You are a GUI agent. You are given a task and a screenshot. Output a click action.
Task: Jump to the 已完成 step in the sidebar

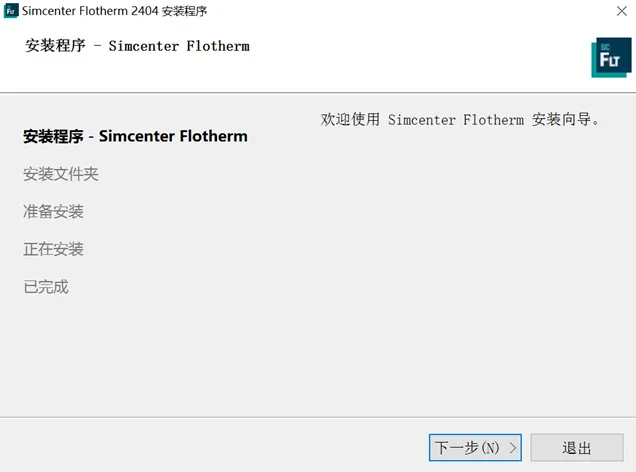46,287
